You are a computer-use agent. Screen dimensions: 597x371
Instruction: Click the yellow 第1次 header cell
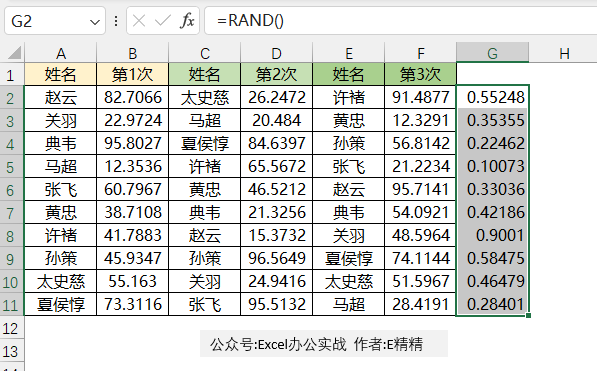point(132,74)
